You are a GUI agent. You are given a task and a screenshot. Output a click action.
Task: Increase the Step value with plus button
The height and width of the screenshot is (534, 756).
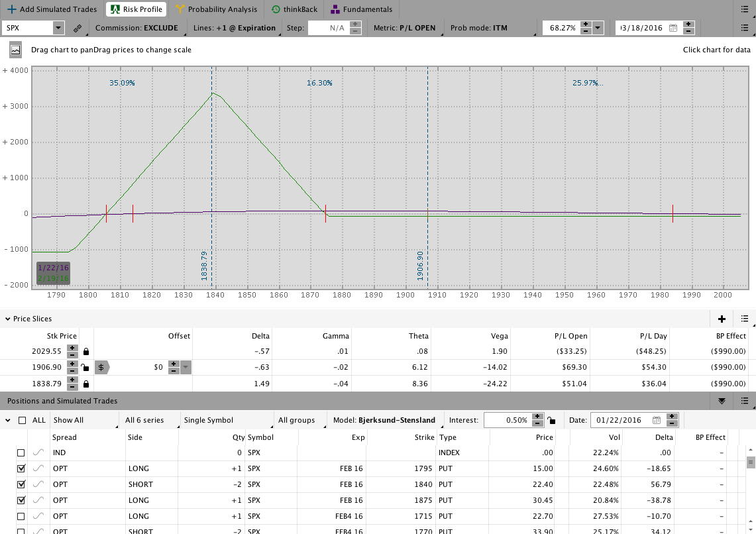coord(355,25)
